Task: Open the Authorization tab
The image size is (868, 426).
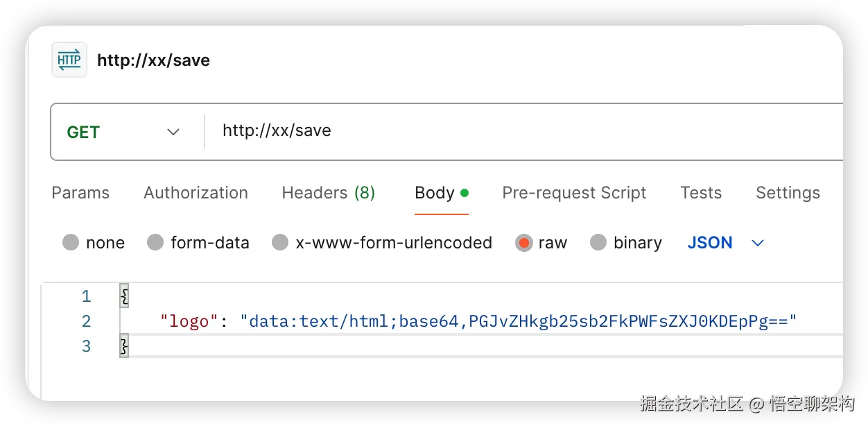Action: 196,193
